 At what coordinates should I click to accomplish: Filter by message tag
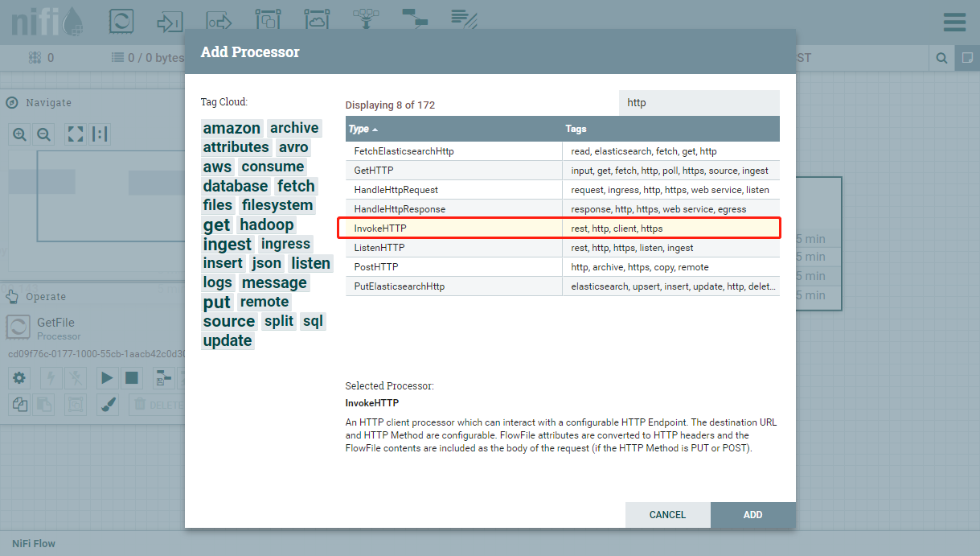pos(274,282)
